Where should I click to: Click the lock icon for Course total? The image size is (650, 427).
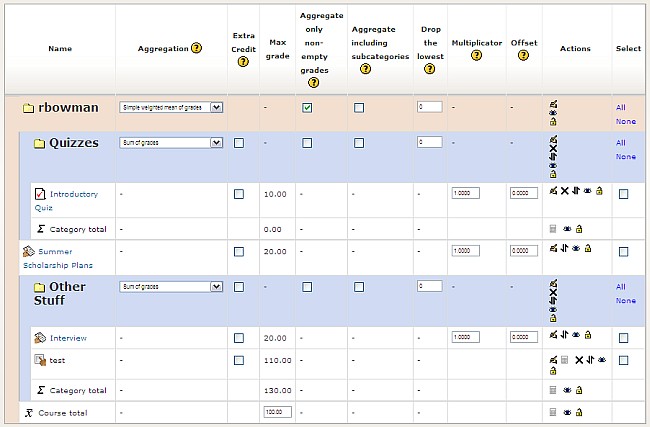click(x=578, y=411)
